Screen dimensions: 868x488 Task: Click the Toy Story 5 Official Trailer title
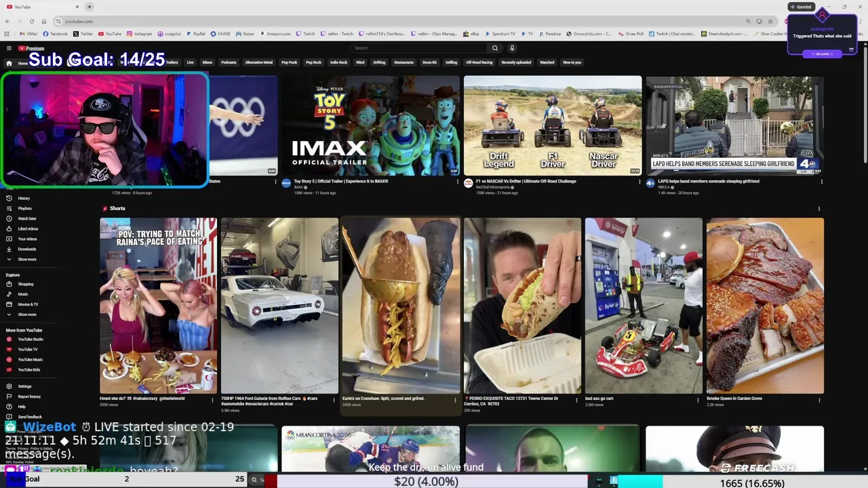click(x=341, y=181)
